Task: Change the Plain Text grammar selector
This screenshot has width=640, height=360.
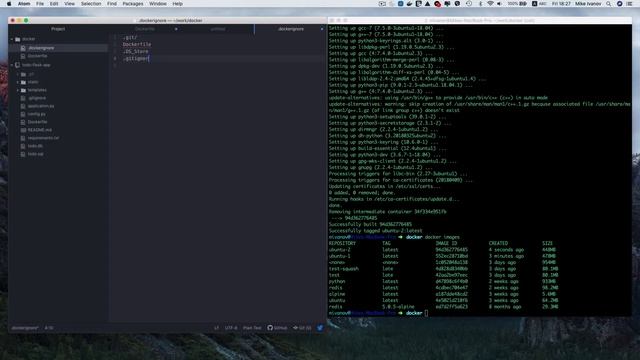Action: (252, 328)
